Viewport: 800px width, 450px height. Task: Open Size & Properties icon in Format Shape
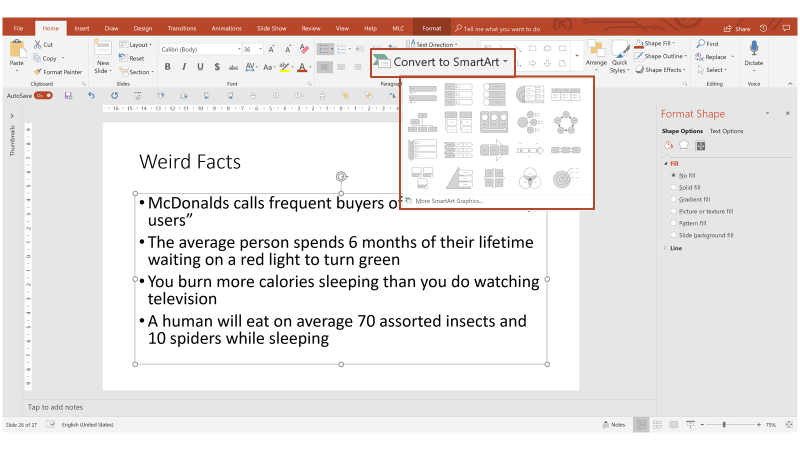pos(701,146)
